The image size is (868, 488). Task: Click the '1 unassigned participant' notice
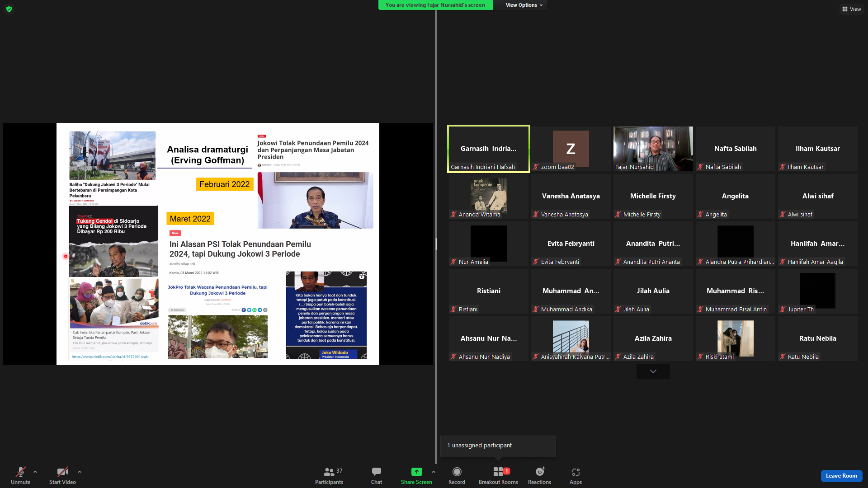(498, 446)
